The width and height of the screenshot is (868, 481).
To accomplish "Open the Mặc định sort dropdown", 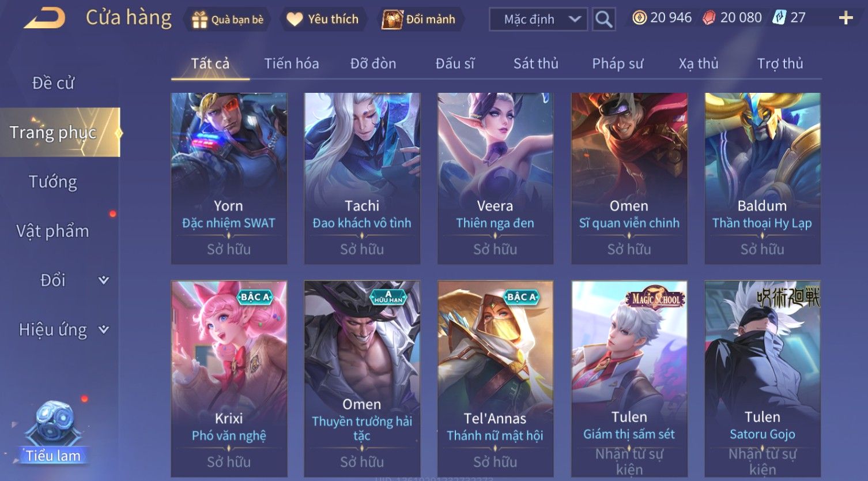I will (538, 20).
